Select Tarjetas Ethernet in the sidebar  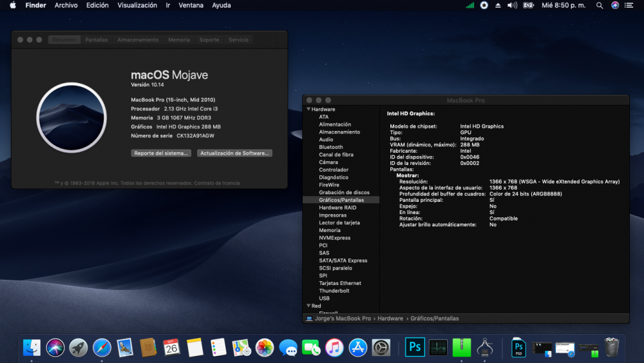pyautogui.click(x=340, y=283)
